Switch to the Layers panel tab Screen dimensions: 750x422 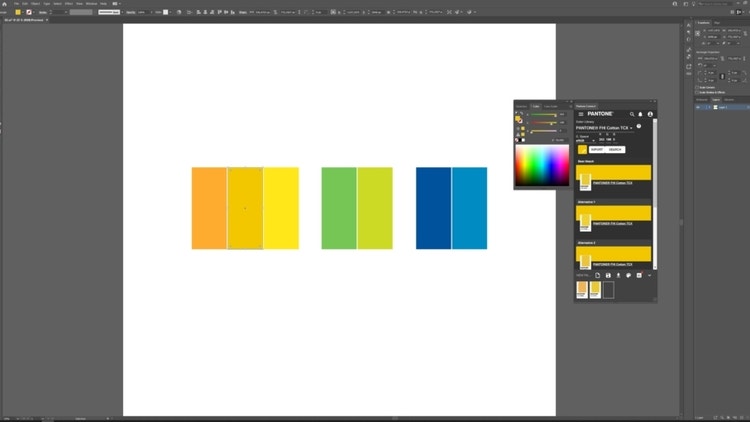click(716, 100)
